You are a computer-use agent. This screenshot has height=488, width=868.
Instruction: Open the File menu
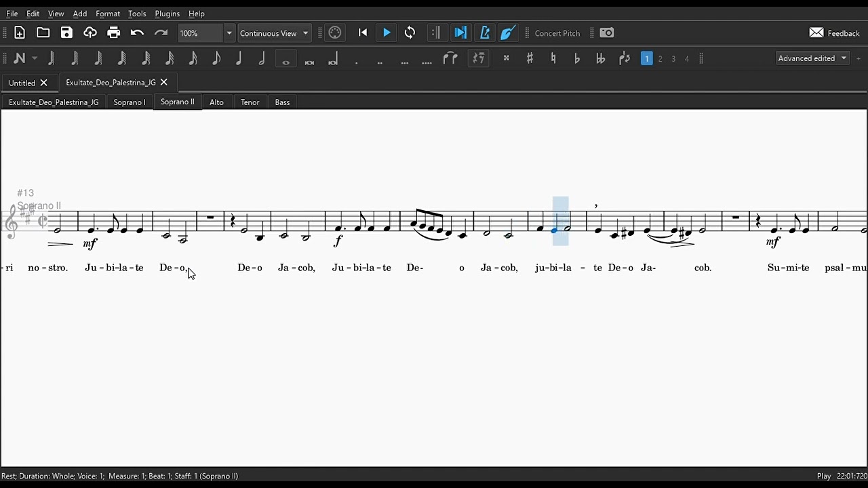(12, 14)
